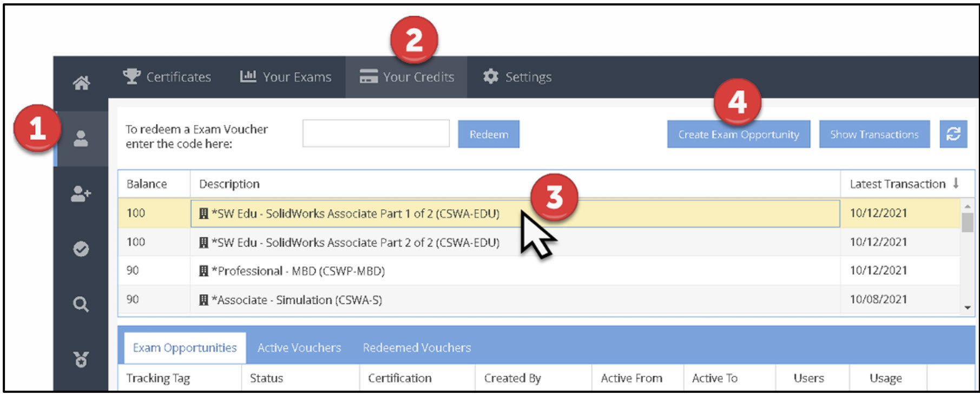Sort by Latest Transaction arrow
980x394 pixels.
click(956, 183)
